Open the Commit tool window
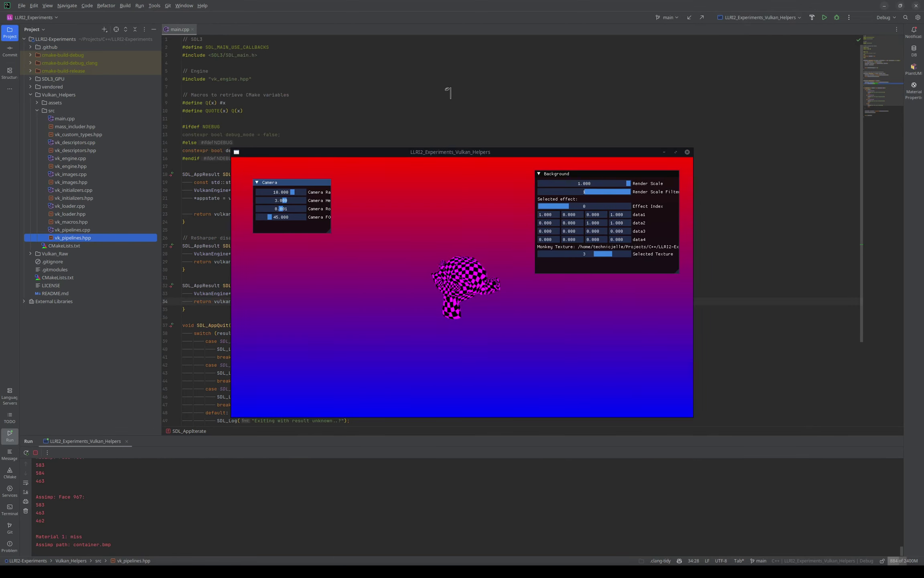 tap(10, 51)
